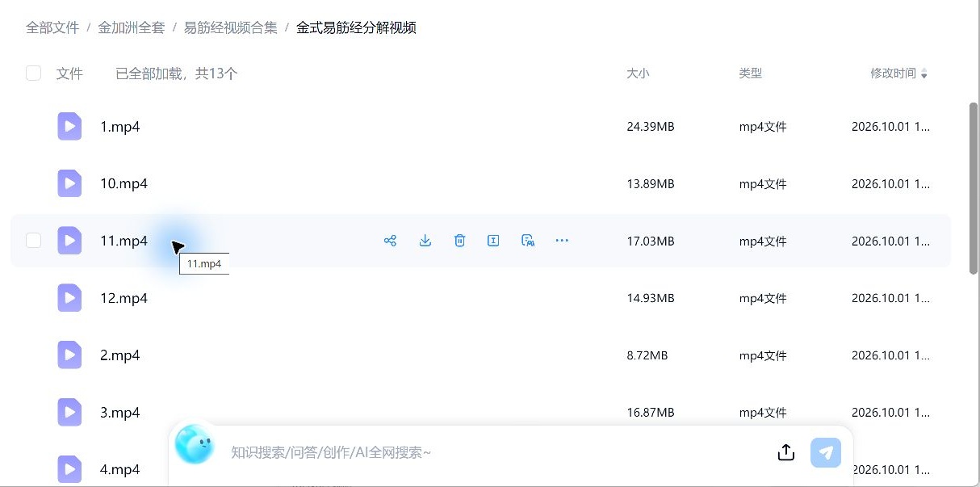Click the video icon for 3.mp4
This screenshot has width=980, height=487.
[69, 413]
